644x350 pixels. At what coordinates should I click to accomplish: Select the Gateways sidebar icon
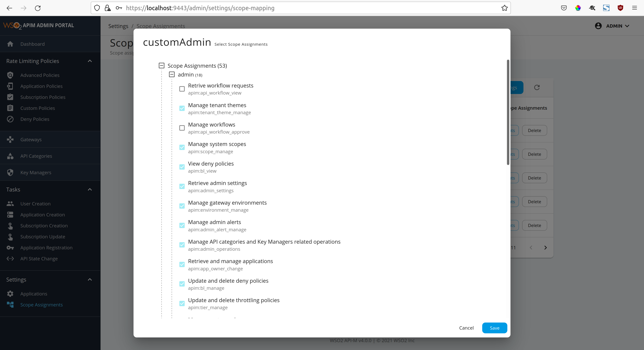(10, 139)
